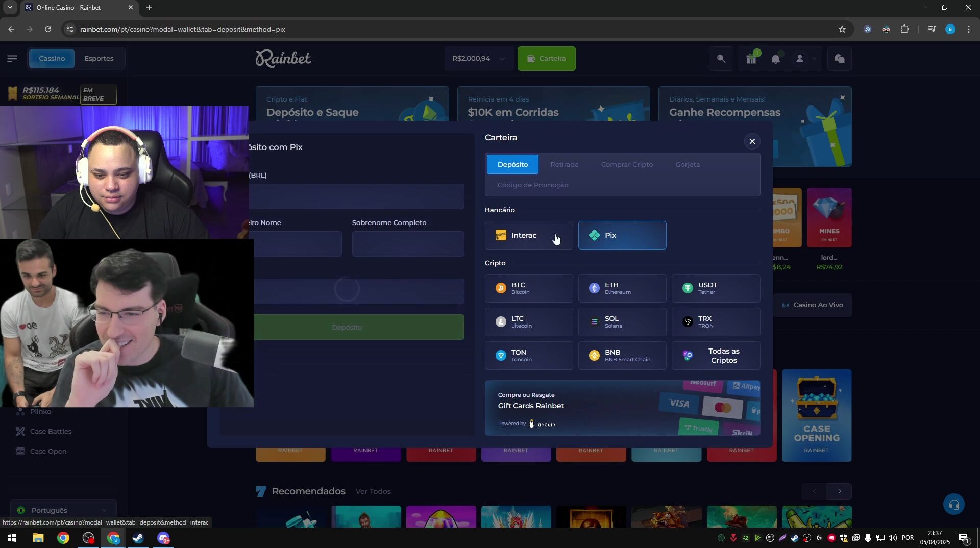
Task: Show previous recommended games arrow
Action: [815, 491]
